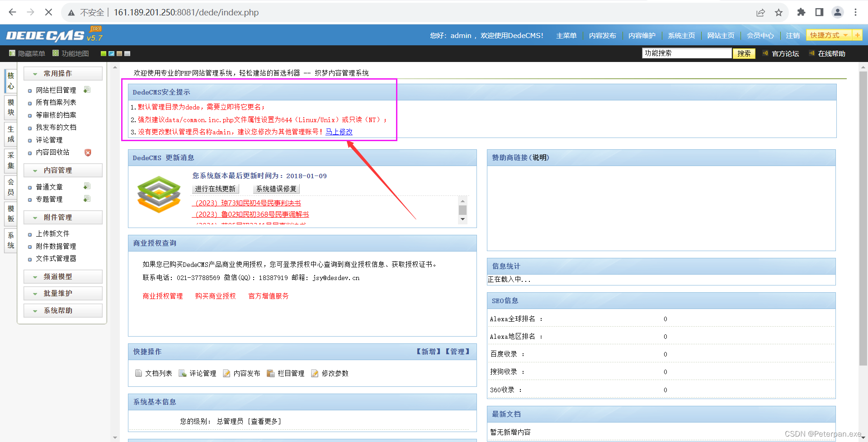Switch to the 会员 side tab

(x=11, y=187)
